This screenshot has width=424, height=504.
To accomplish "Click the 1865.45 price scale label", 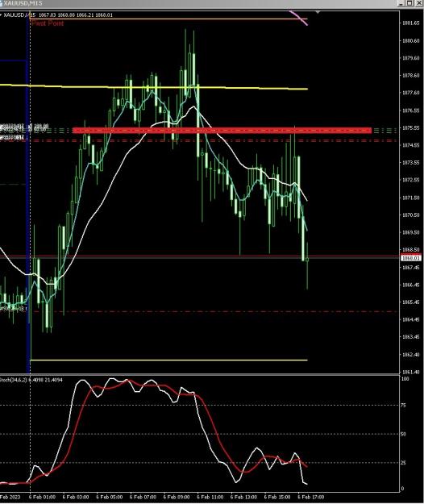I will pos(411,302).
